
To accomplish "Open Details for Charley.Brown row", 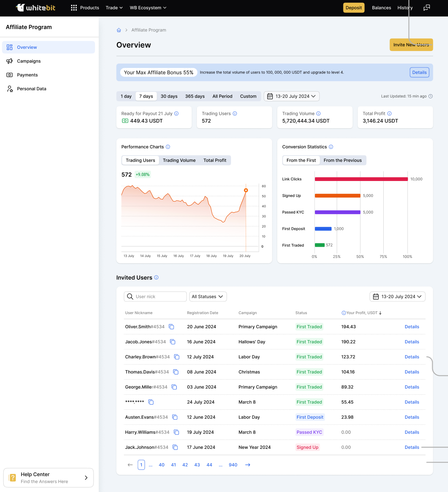I will point(412,357).
